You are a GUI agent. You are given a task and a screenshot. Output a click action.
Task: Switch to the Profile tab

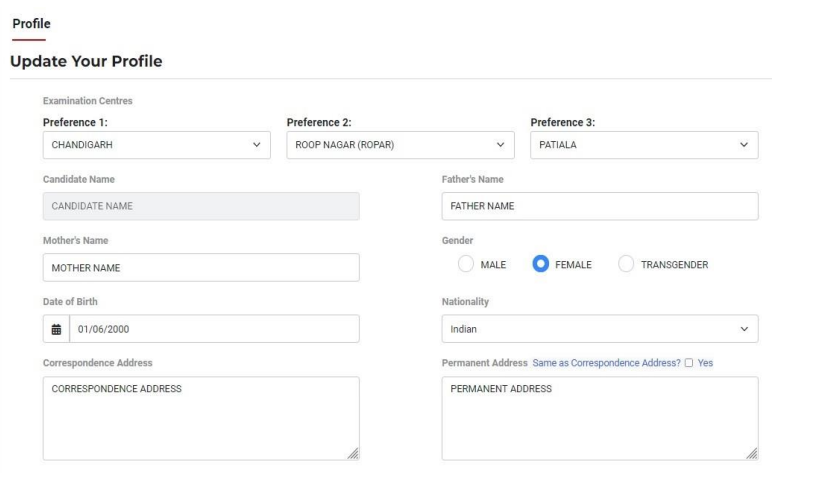[x=31, y=24]
